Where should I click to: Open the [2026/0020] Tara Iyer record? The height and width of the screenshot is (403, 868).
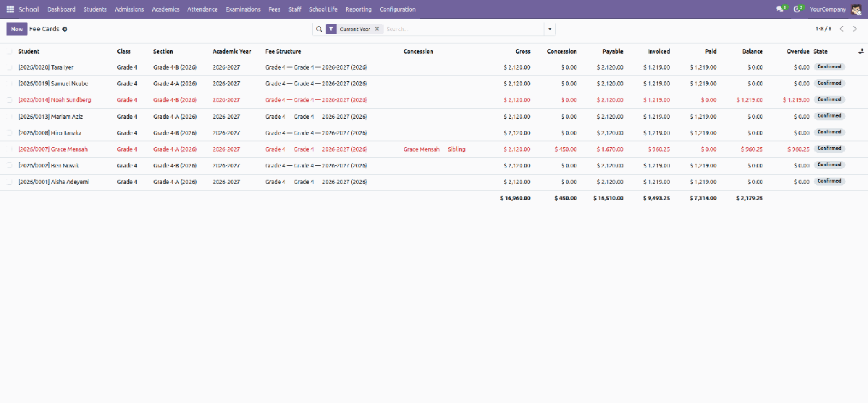[46, 67]
